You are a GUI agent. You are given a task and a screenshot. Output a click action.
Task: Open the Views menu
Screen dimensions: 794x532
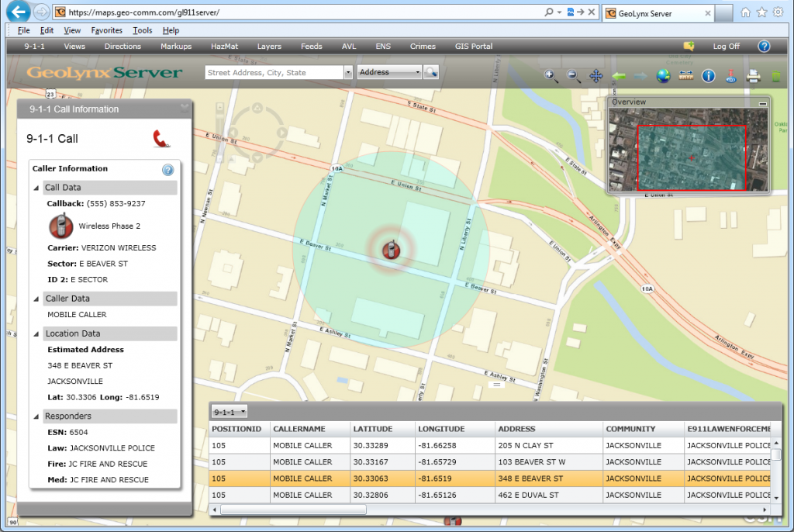click(x=74, y=46)
